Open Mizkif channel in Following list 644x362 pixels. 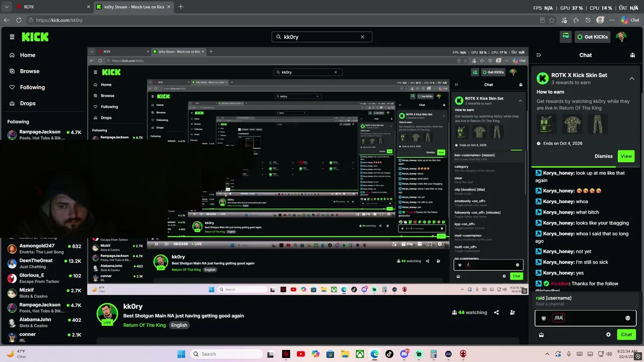(x=43, y=293)
